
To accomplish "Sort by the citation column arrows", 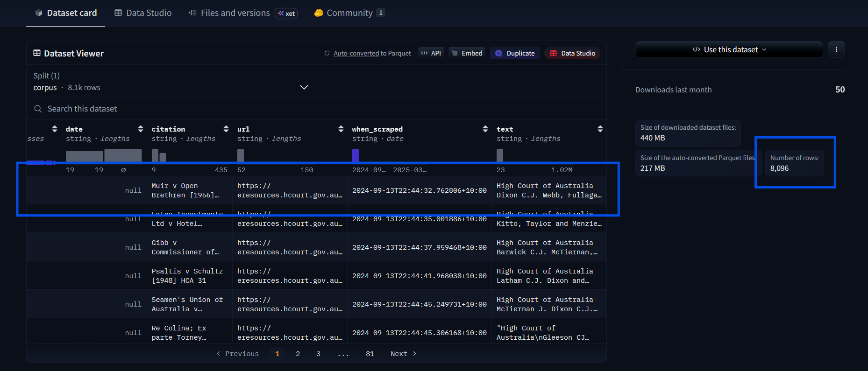I will [x=226, y=129].
